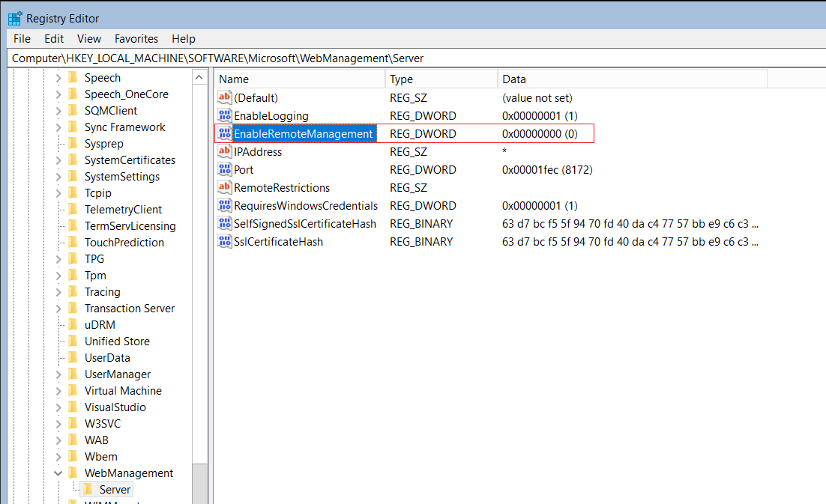Open the Favorites menu
This screenshot has width=826, height=504.
coord(136,39)
